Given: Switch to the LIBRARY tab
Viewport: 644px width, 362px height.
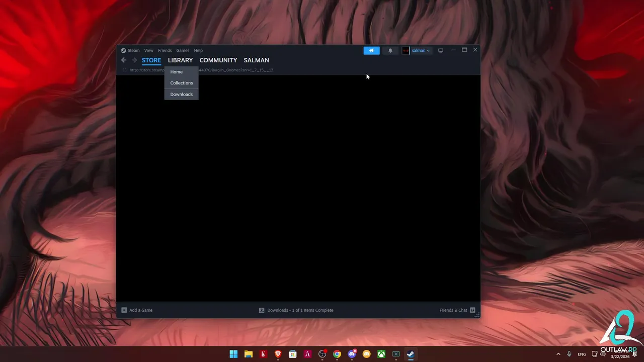Looking at the screenshot, I should click(x=180, y=60).
